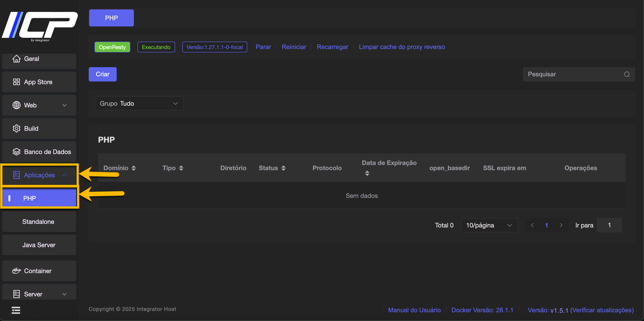Click the search magnifier icon

(x=627, y=74)
